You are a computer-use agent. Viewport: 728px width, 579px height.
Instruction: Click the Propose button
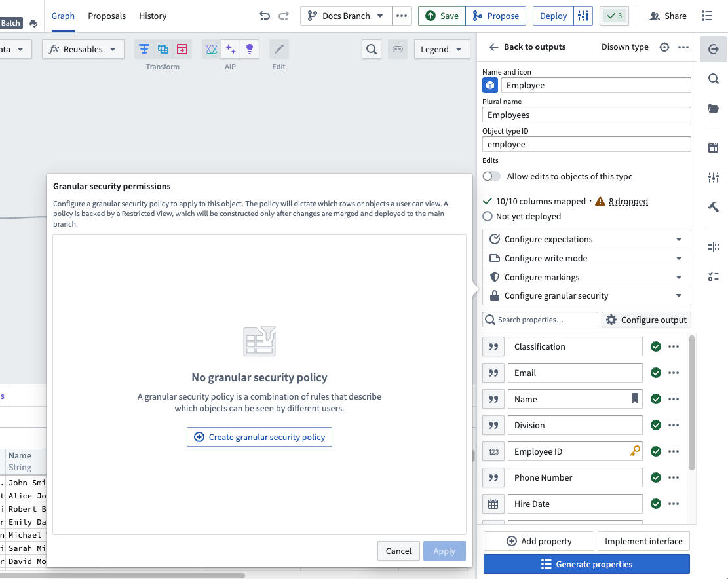point(496,16)
